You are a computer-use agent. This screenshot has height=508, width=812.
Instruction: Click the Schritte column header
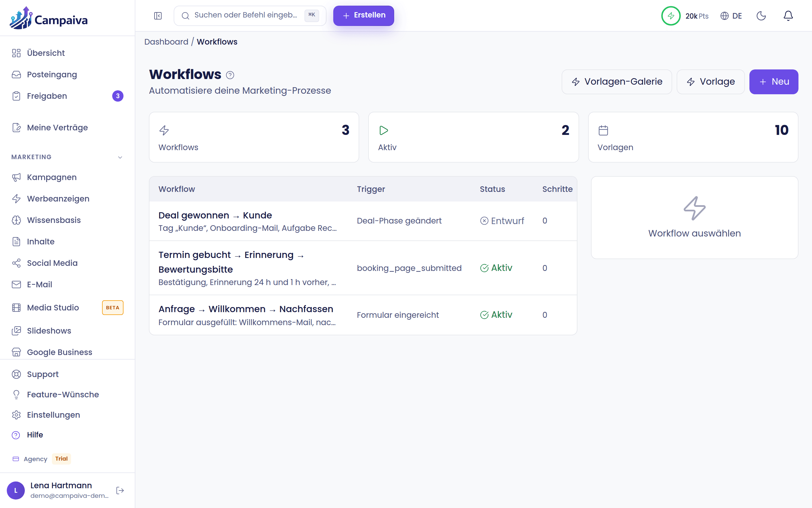[557, 189]
